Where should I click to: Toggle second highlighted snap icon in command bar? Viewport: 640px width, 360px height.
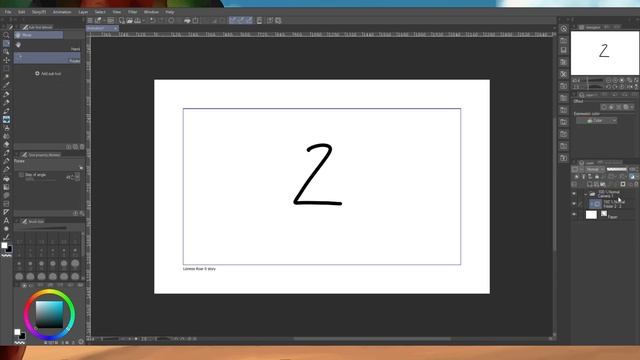240,20
